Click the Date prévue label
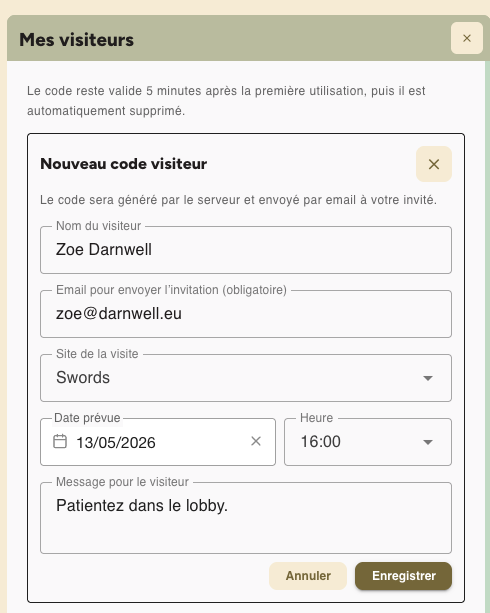The image size is (490, 613). [87, 418]
